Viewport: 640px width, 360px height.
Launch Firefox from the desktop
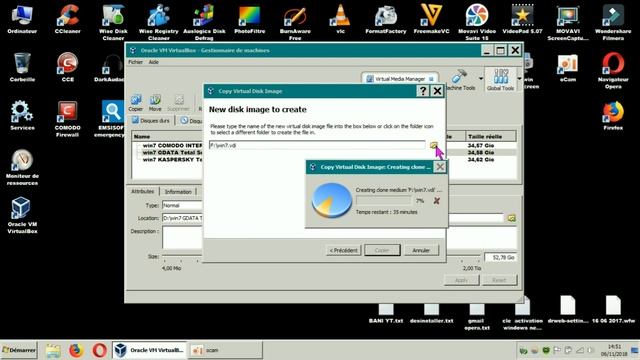point(613,116)
